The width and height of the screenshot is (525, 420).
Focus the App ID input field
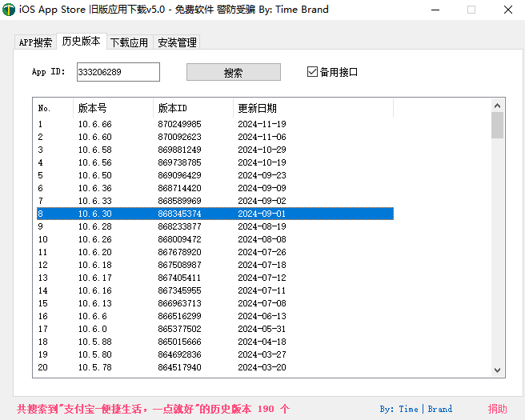click(x=118, y=72)
